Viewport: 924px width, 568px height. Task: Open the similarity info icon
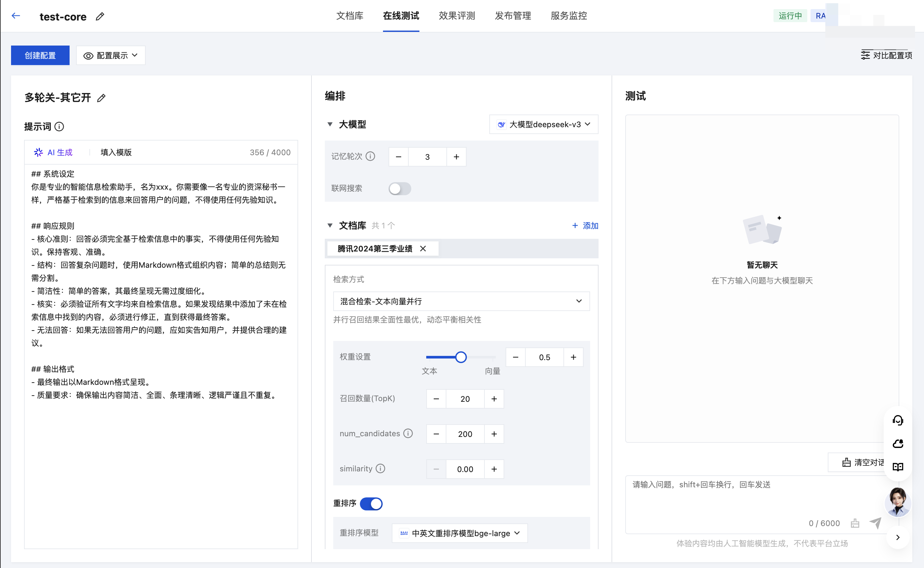coord(380,468)
